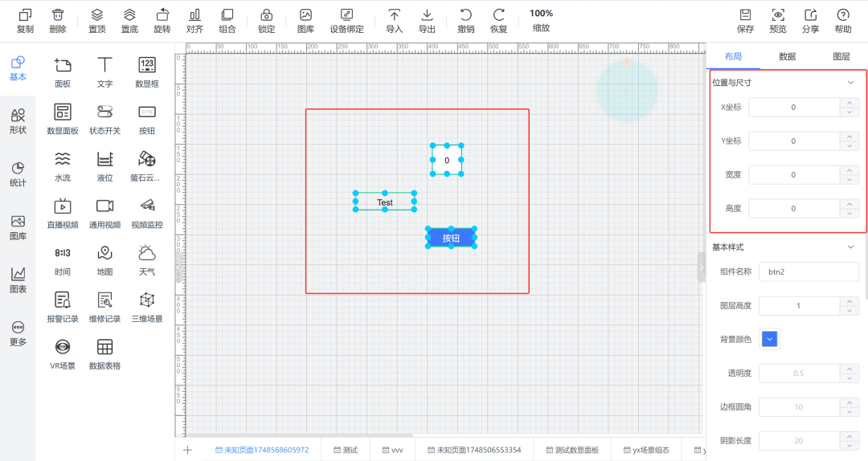Select the 文字 text component

[x=104, y=72]
